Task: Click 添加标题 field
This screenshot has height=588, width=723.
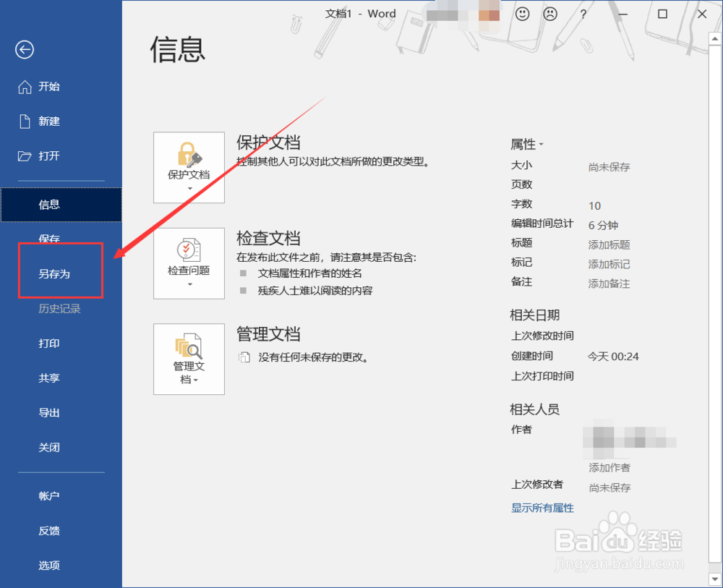Action: [609, 245]
